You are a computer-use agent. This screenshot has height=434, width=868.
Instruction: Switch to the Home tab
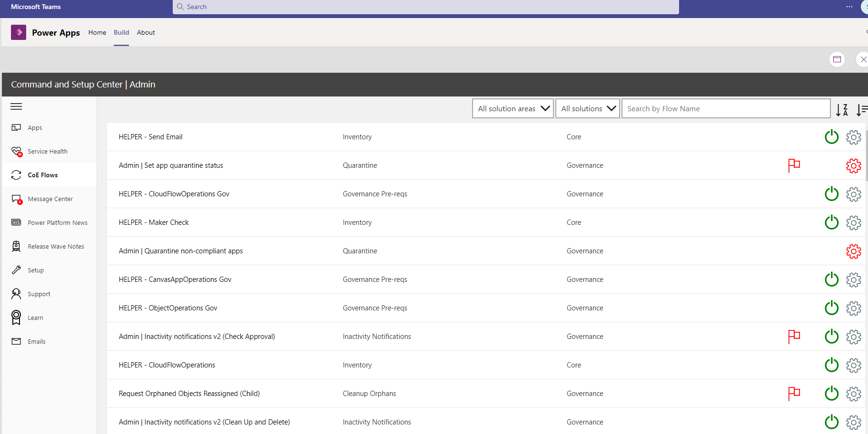point(97,32)
